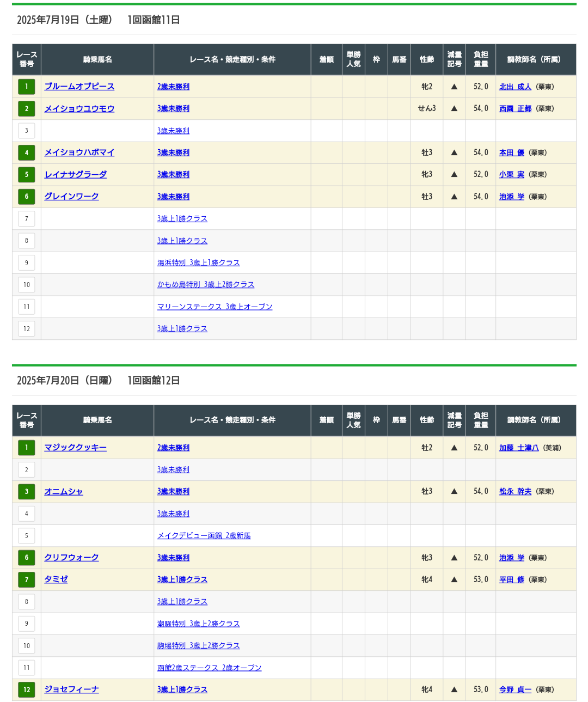Click race 10 badge beside かもめ島特別

(26, 284)
